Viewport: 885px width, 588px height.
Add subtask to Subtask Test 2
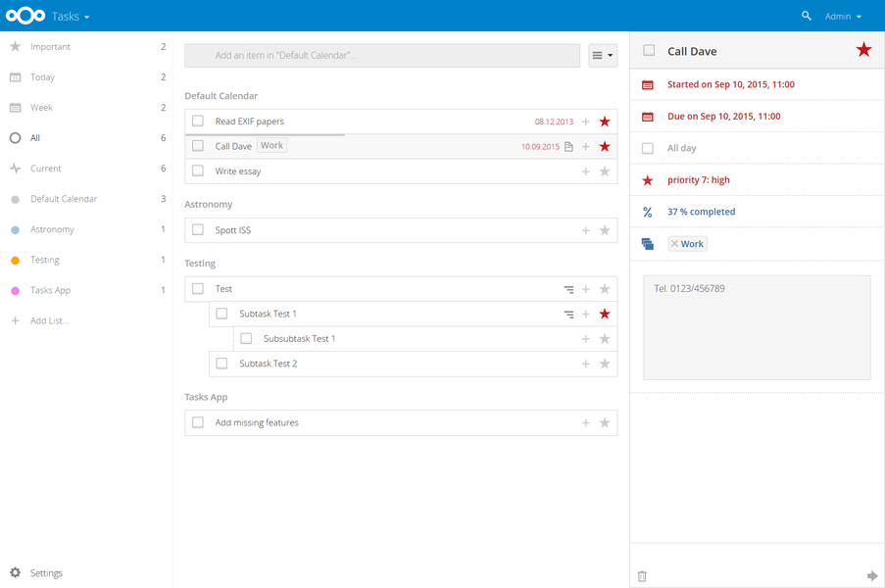(x=586, y=364)
